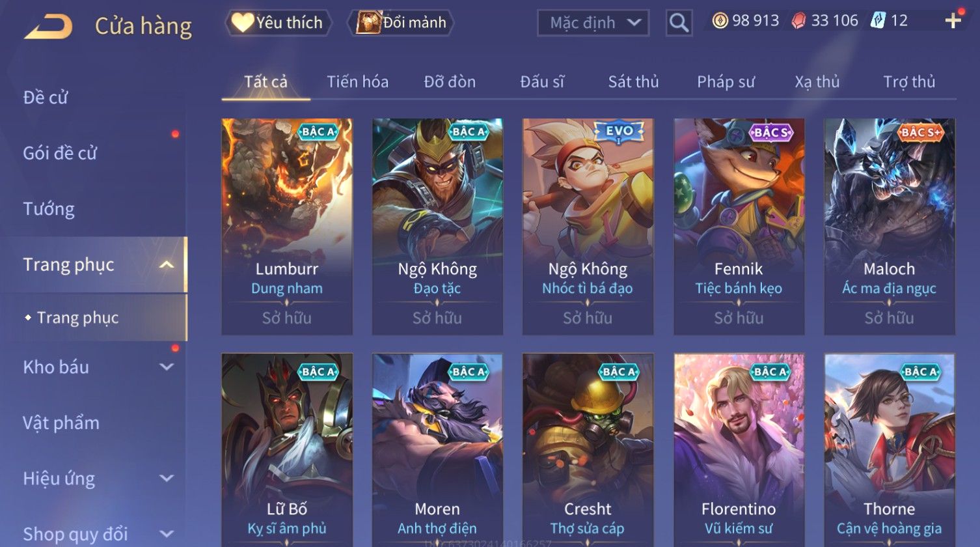The image size is (980, 547).
Task: Select Maloch Ác ma địa ngục skin
Action: (889, 227)
